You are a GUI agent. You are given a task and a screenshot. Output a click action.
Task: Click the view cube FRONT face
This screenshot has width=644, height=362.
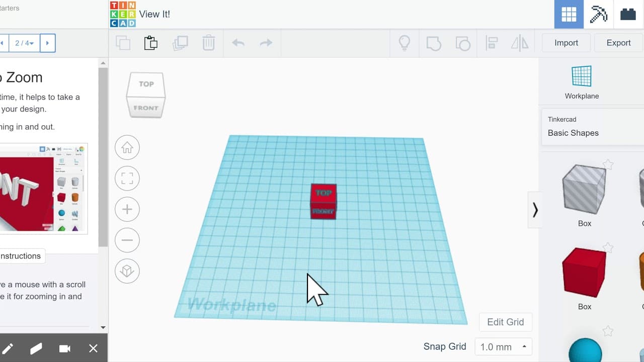[146, 108]
